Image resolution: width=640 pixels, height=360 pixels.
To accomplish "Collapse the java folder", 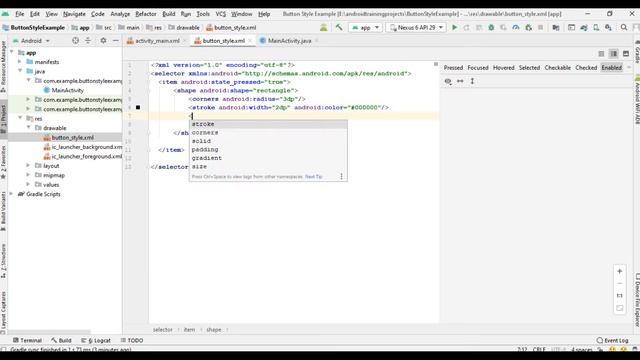I will [20, 71].
